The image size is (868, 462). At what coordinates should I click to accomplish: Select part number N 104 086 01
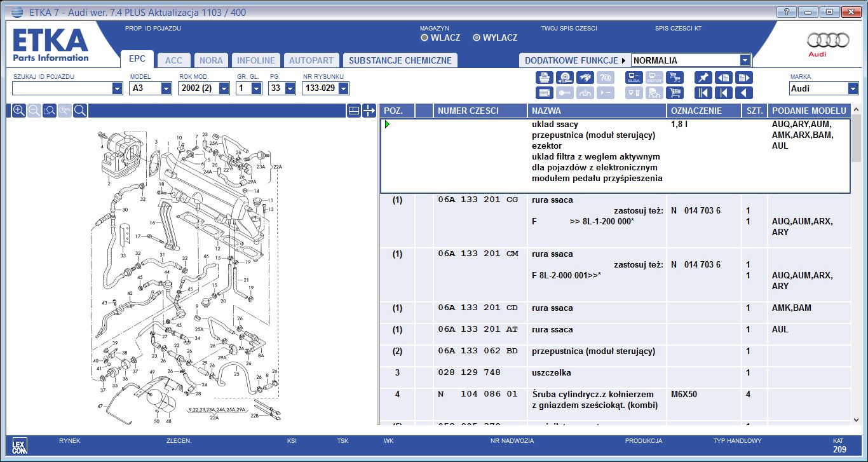478,394
